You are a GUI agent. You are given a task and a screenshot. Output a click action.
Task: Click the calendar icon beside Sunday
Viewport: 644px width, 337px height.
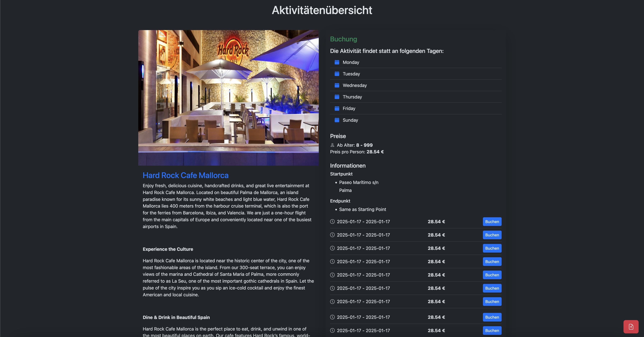tap(337, 120)
